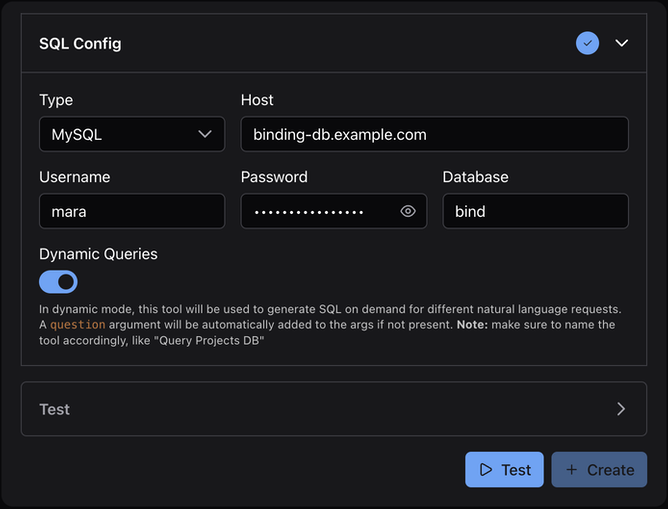The width and height of the screenshot is (668, 509).
Task: Click the Test section title
Action: click(x=55, y=409)
